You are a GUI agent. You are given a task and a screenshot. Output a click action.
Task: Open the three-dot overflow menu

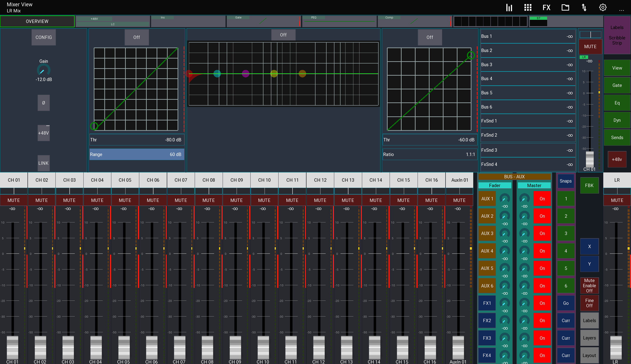[621, 10]
